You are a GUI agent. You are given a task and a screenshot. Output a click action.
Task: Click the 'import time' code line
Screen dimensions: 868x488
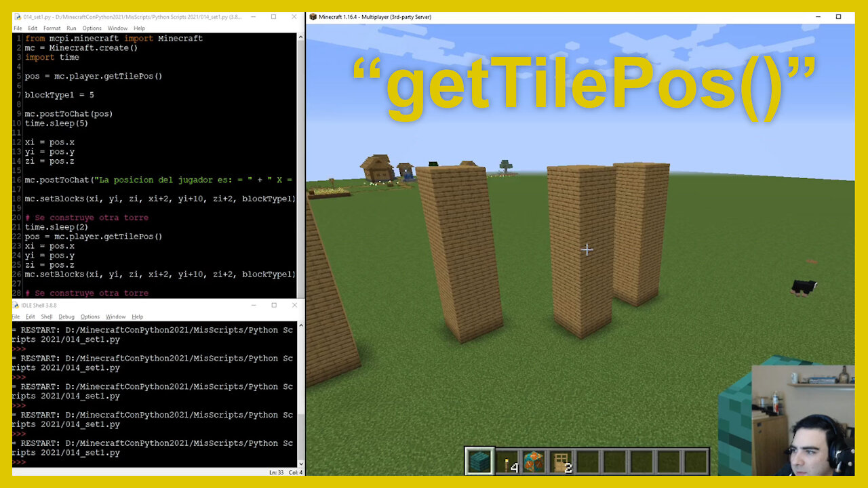pyautogui.click(x=52, y=58)
